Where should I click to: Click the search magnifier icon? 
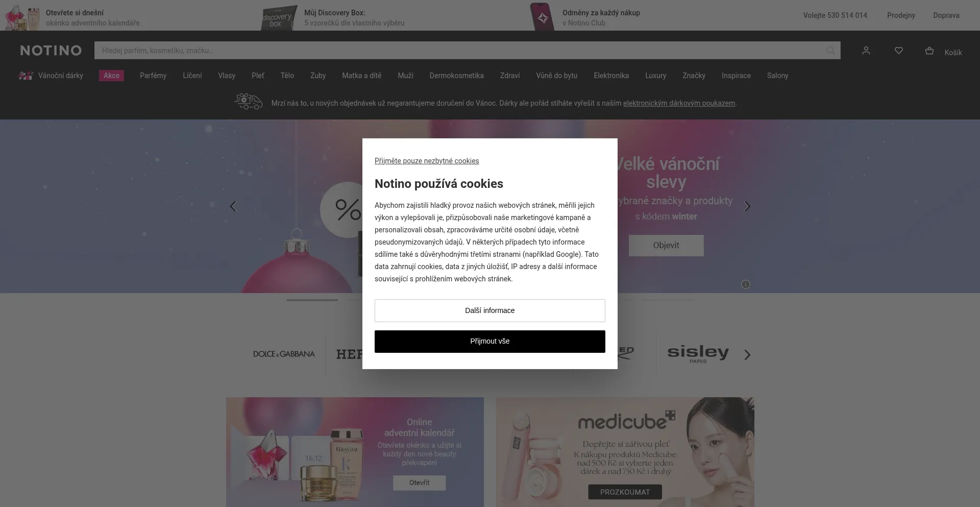pyautogui.click(x=830, y=51)
